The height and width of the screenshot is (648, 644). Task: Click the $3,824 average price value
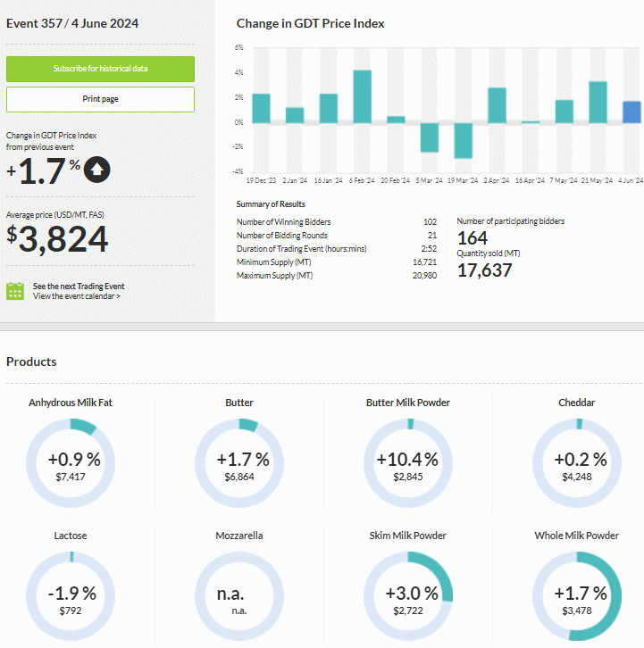click(57, 239)
